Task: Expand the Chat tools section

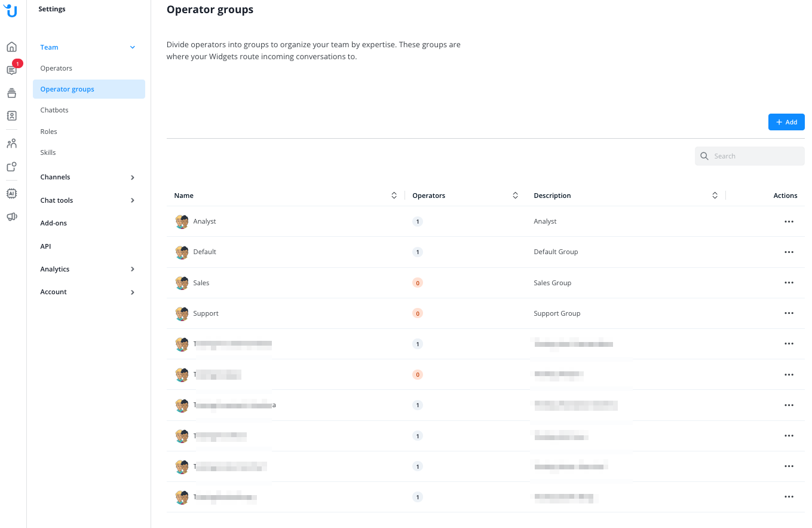Action: point(133,200)
